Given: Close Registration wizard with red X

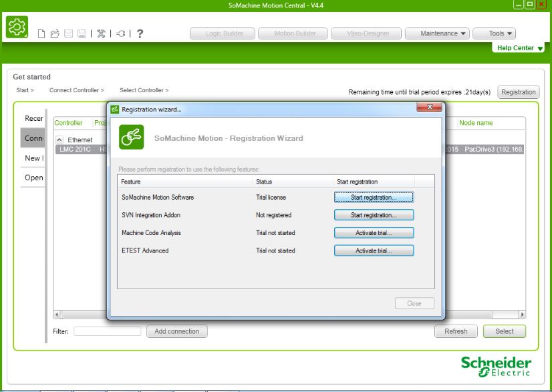Looking at the screenshot, I should click(x=429, y=107).
